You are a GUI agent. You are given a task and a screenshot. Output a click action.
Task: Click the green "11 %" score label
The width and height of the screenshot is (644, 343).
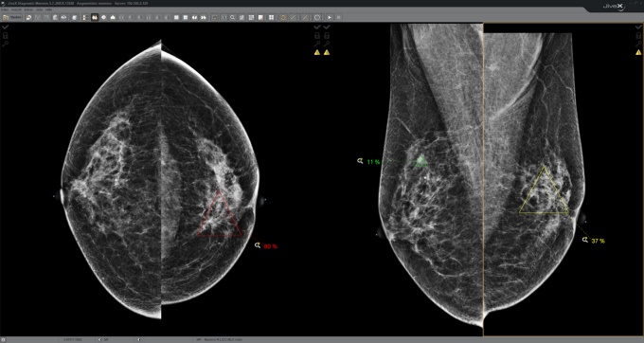tap(373, 162)
